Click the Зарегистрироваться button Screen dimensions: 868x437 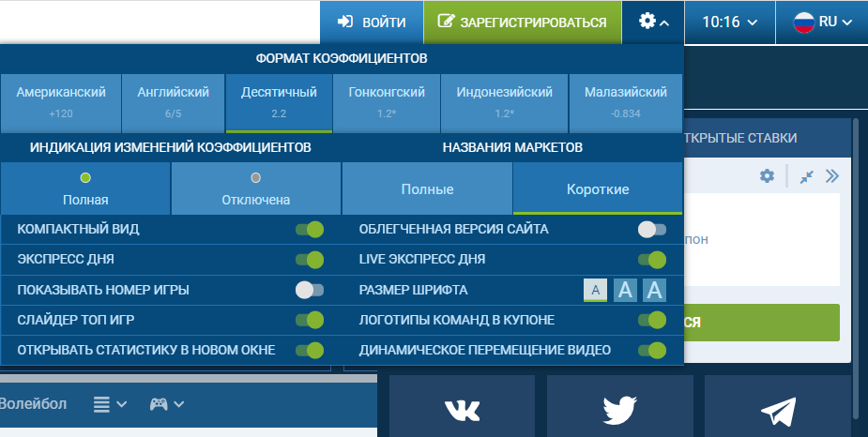pyautogui.click(x=522, y=22)
